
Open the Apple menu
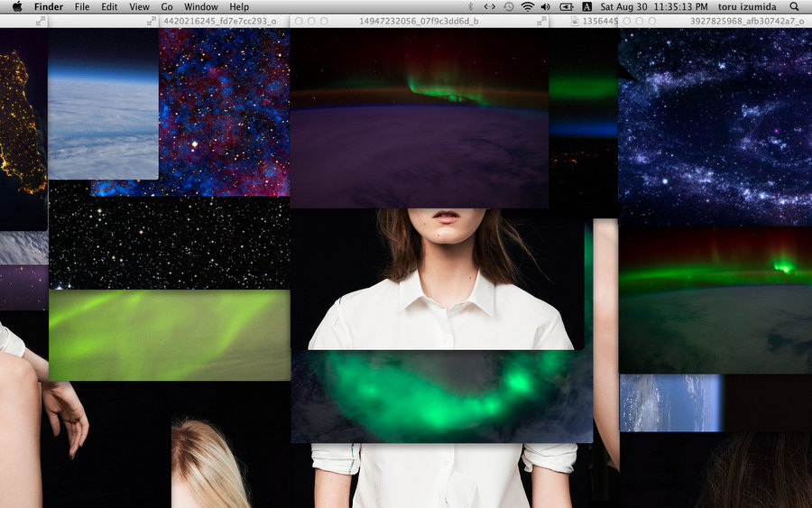point(16,6)
